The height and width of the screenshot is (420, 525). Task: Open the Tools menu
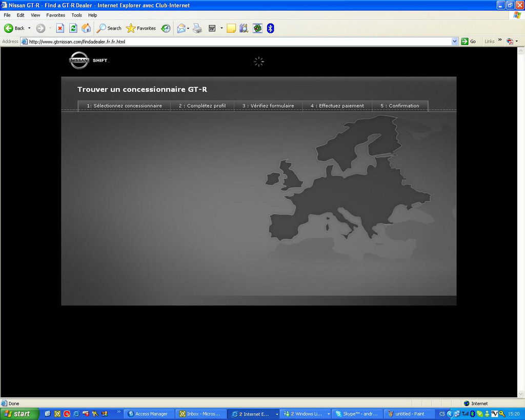pyautogui.click(x=76, y=15)
